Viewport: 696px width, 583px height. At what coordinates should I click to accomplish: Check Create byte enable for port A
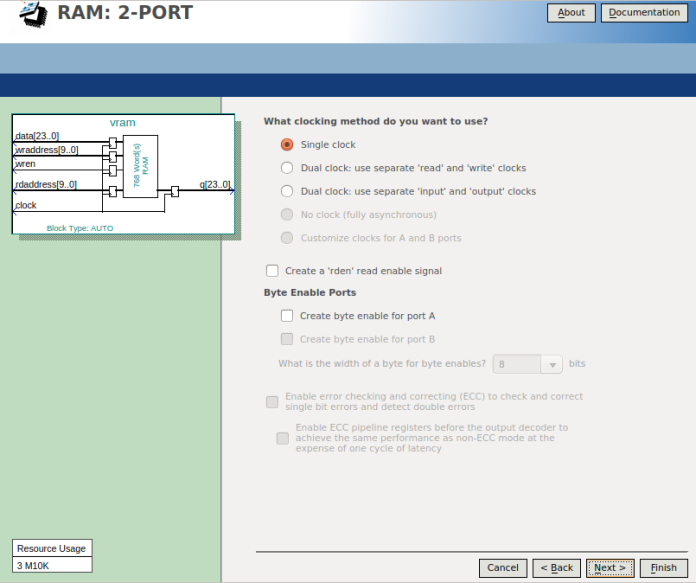(287, 316)
